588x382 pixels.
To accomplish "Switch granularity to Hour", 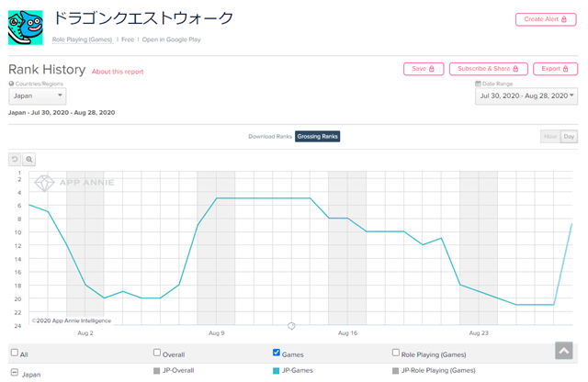I will (x=550, y=137).
